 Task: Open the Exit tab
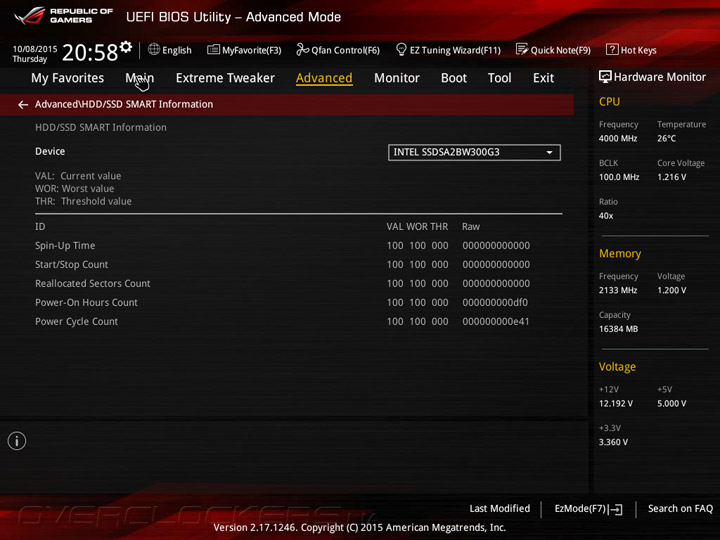(x=543, y=78)
